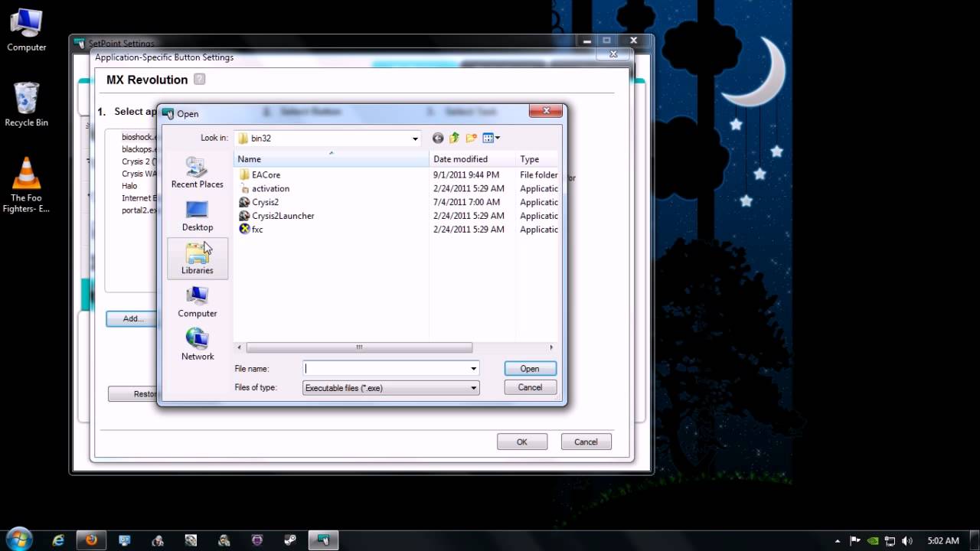Click the left arrow of horizontal scrollbar
The width and height of the screenshot is (980, 551).
239,347
